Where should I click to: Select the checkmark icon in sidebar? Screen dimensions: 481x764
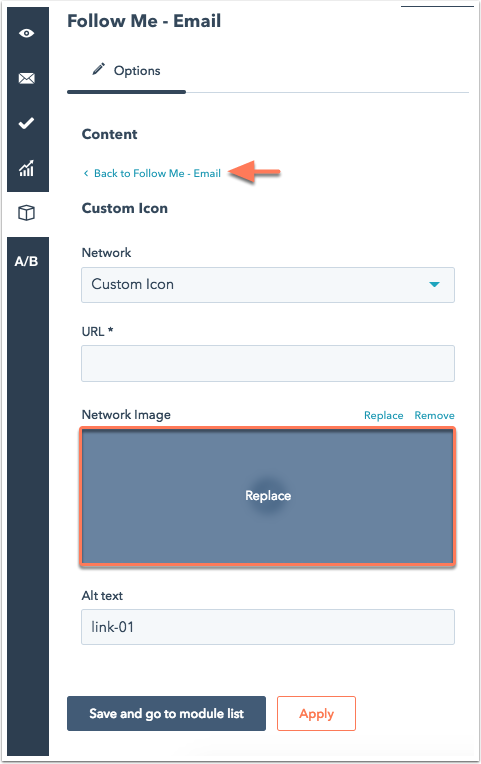pyautogui.click(x=26, y=123)
